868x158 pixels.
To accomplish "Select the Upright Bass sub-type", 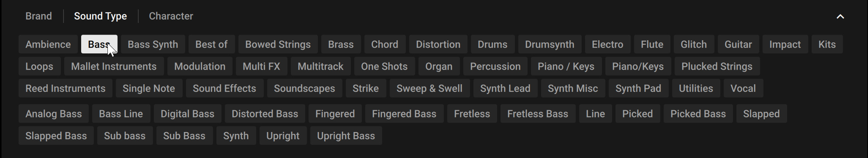I will coord(346,136).
